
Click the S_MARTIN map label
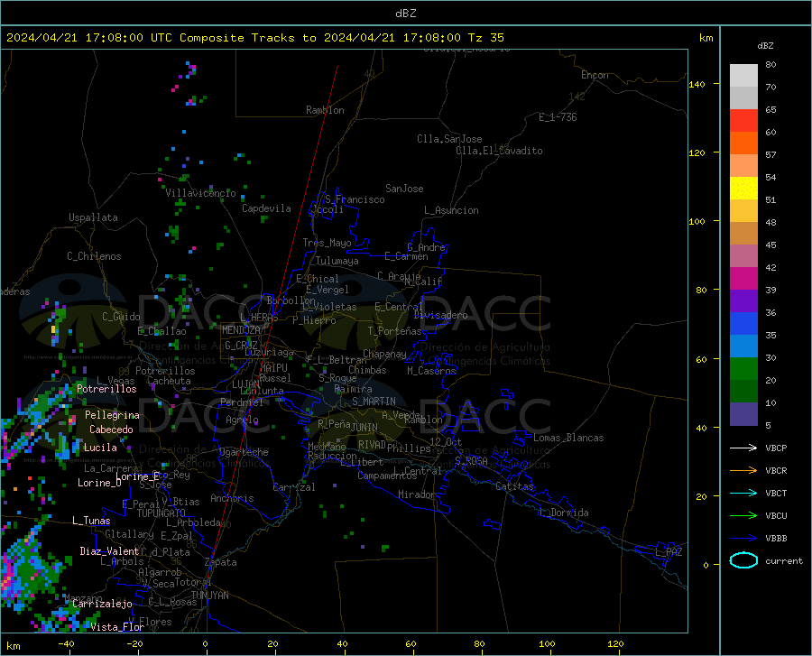click(374, 402)
